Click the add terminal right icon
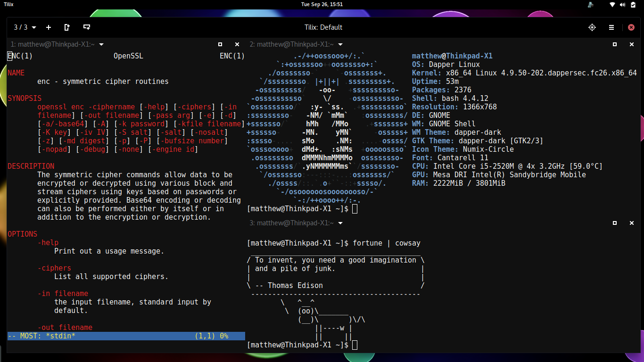 click(67, 27)
